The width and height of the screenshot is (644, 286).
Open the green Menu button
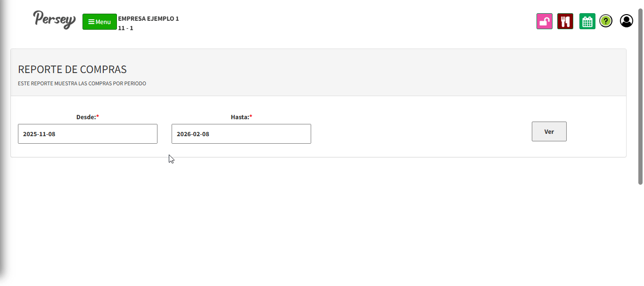[99, 22]
